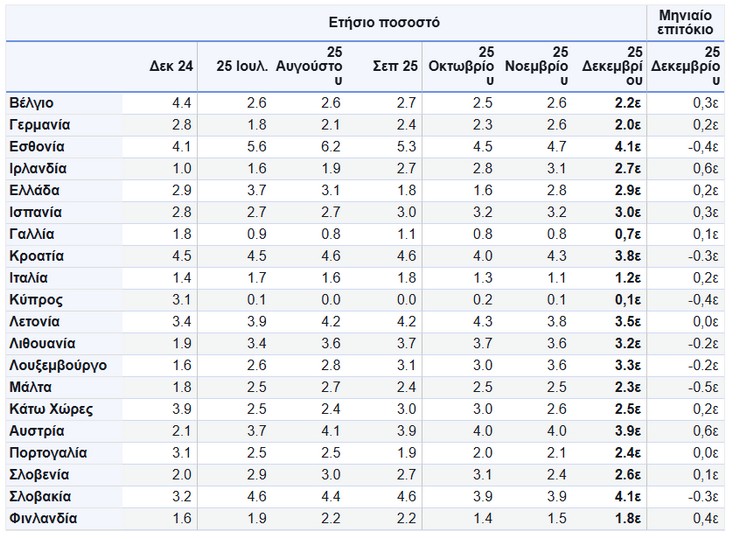Select the 'Λουξεμβούργο' row label

(57, 365)
